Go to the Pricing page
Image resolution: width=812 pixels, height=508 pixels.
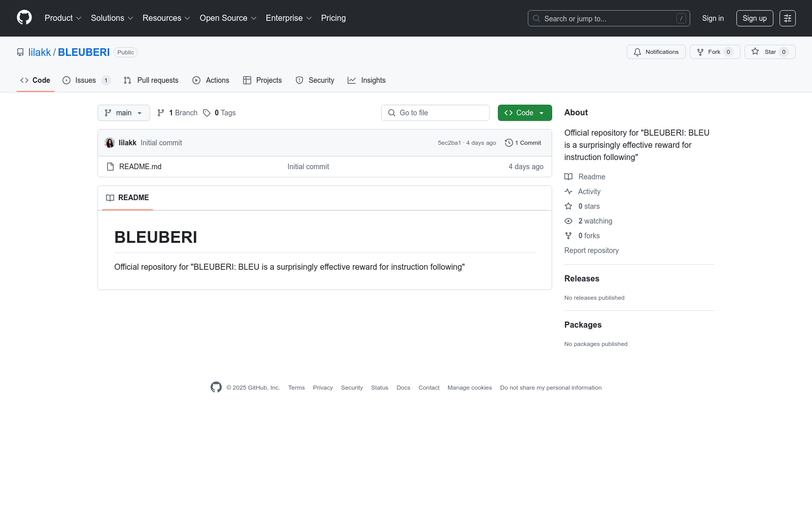pyautogui.click(x=333, y=18)
